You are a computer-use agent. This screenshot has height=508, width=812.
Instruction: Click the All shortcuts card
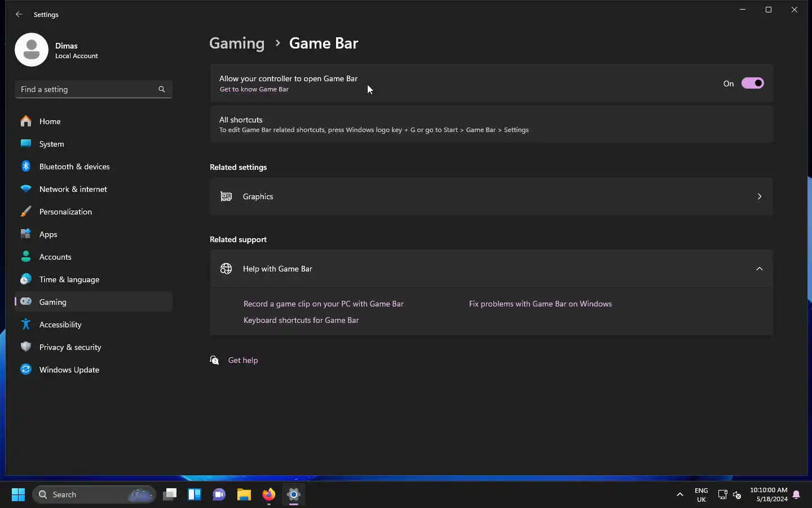[x=492, y=124]
